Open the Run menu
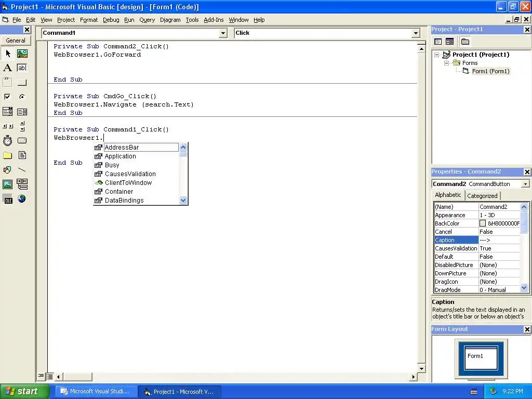The height and width of the screenshot is (399, 532). [129, 20]
